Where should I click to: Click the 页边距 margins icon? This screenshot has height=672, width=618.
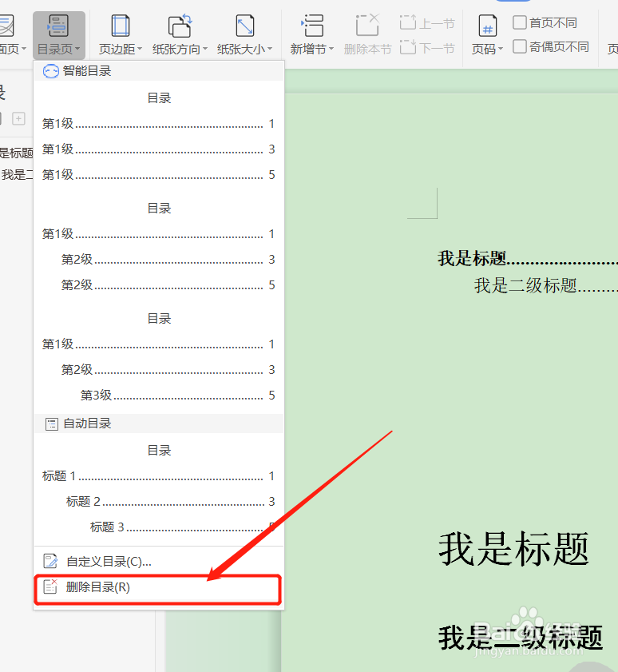click(121, 26)
